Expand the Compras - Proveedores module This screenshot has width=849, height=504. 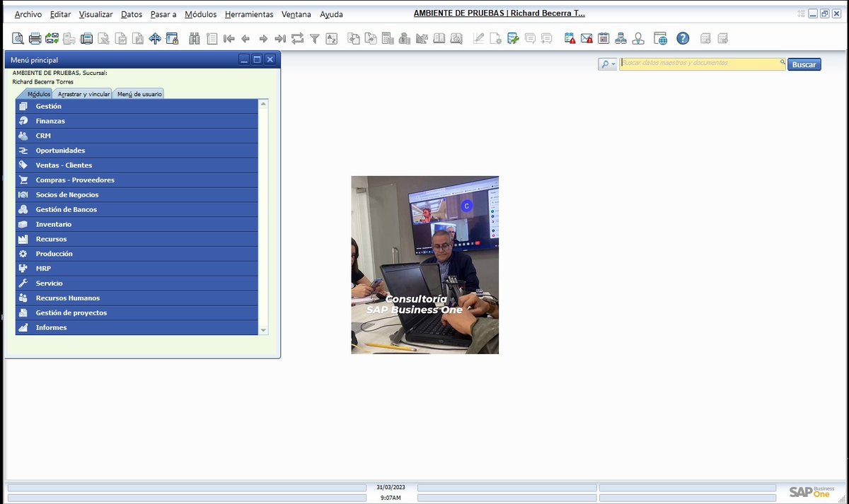[137, 180]
